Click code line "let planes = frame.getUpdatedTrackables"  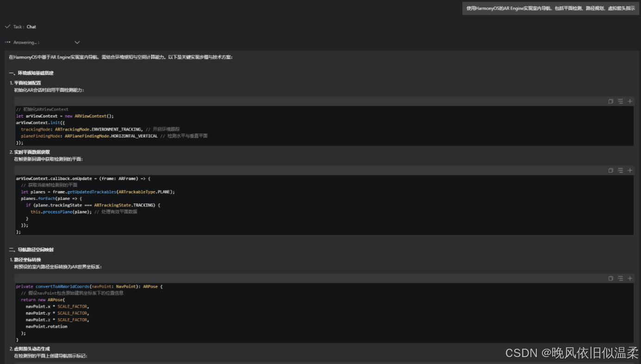(98, 191)
